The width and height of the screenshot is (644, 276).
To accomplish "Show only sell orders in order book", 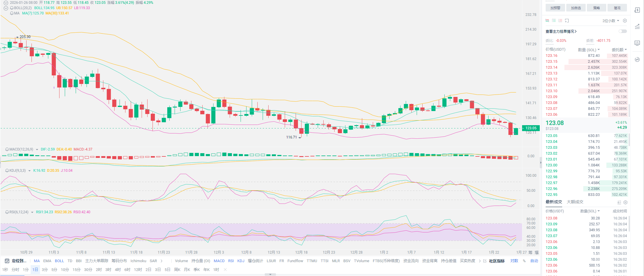I will 560,21.
